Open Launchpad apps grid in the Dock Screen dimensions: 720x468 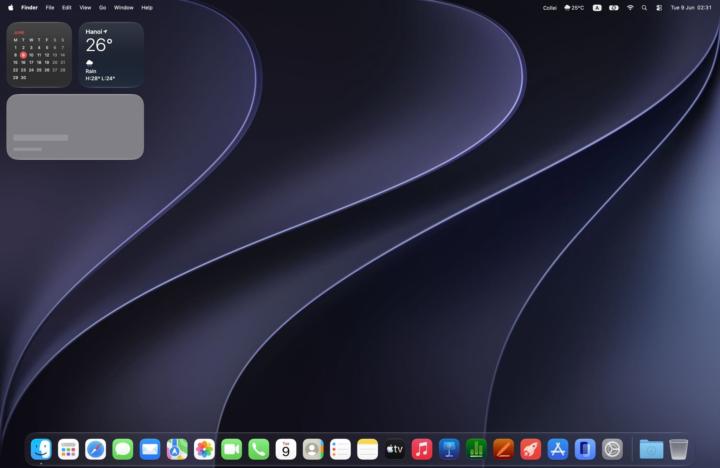coord(68,449)
